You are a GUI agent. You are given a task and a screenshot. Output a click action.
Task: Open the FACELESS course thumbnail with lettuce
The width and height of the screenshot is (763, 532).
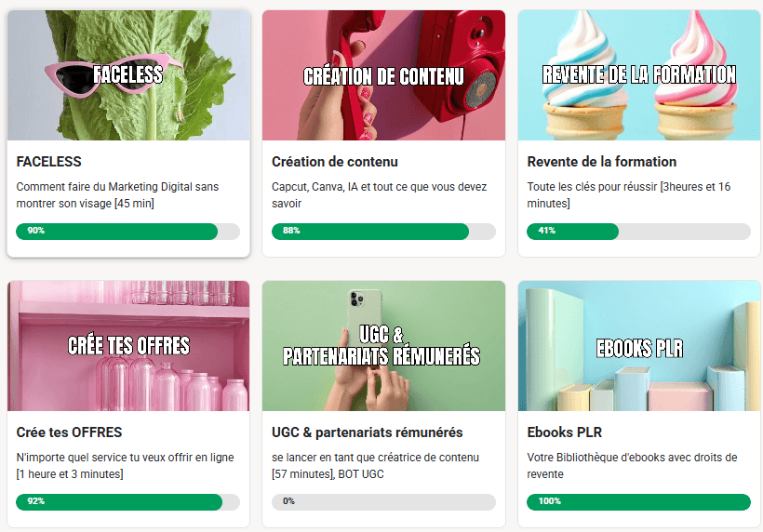pos(128,75)
